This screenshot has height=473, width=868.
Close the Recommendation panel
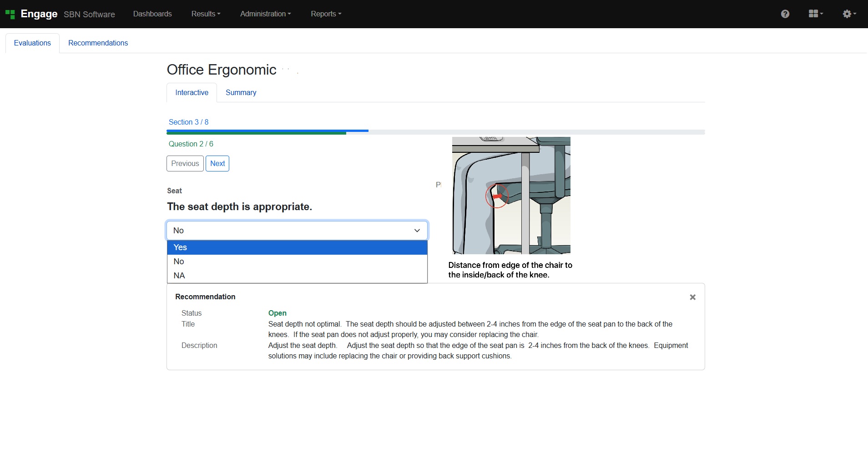(x=692, y=297)
